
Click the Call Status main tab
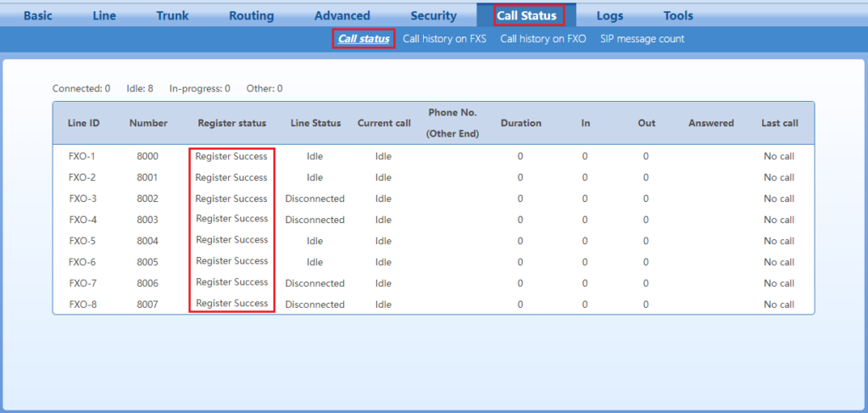(526, 15)
